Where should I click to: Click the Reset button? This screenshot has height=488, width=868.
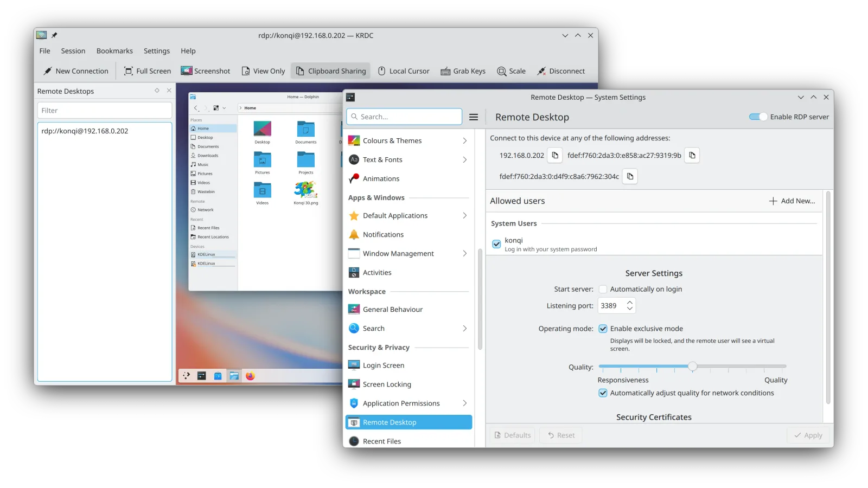point(560,435)
